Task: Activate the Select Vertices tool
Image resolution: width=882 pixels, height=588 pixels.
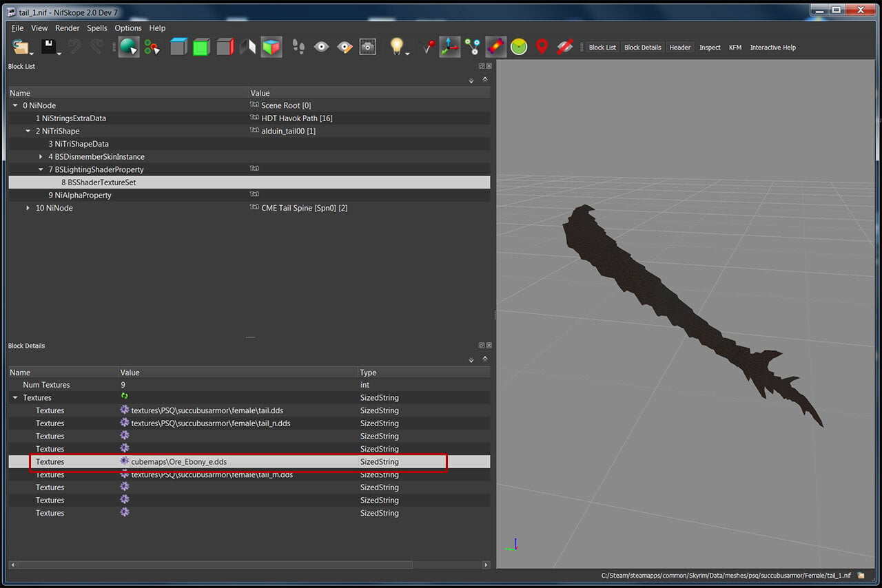Action: pyautogui.click(x=152, y=47)
